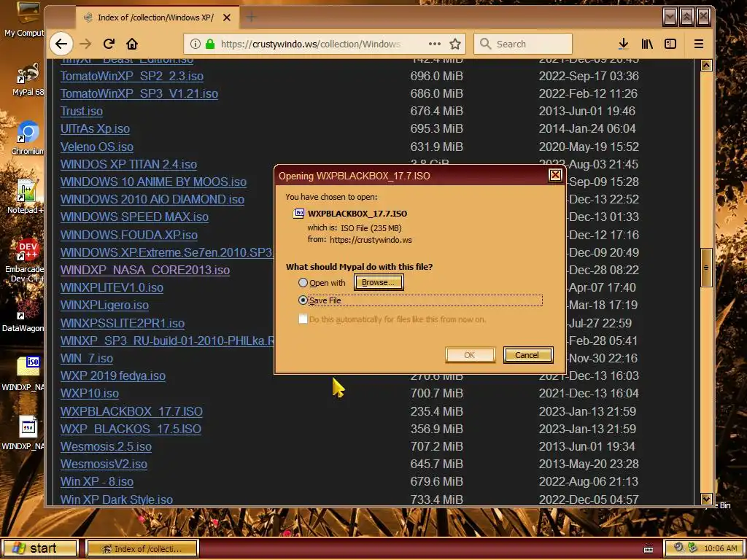The image size is (747, 560).
Task: Bookmark this page with the star
Action: (x=455, y=44)
